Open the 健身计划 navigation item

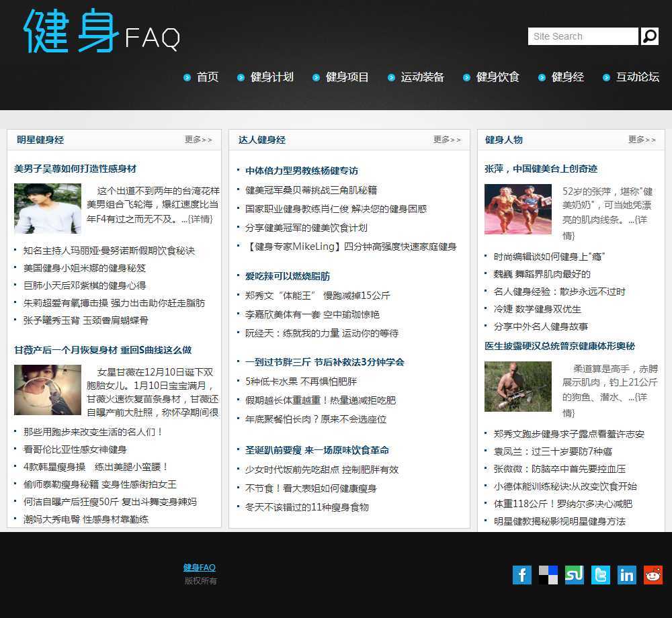pyautogui.click(x=271, y=77)
